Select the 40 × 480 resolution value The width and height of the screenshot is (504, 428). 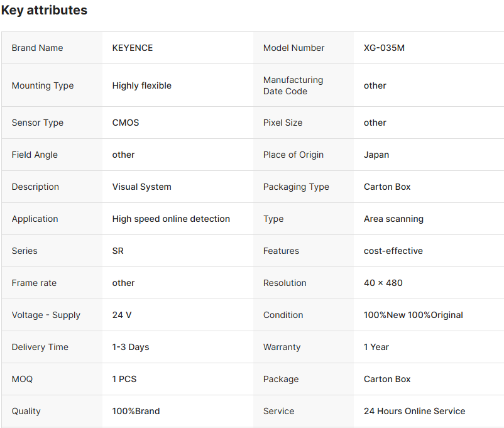point(383,283)
